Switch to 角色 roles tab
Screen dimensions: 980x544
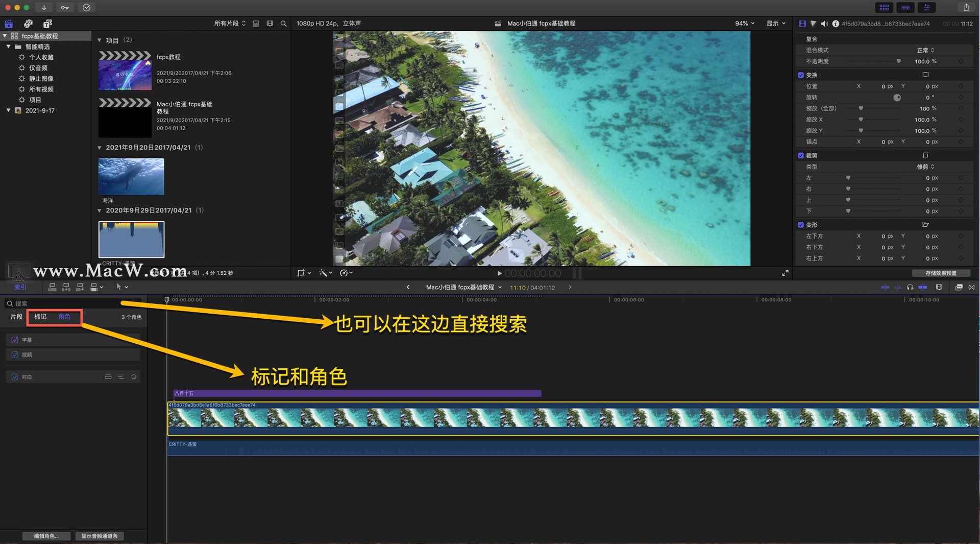point(64,317)
